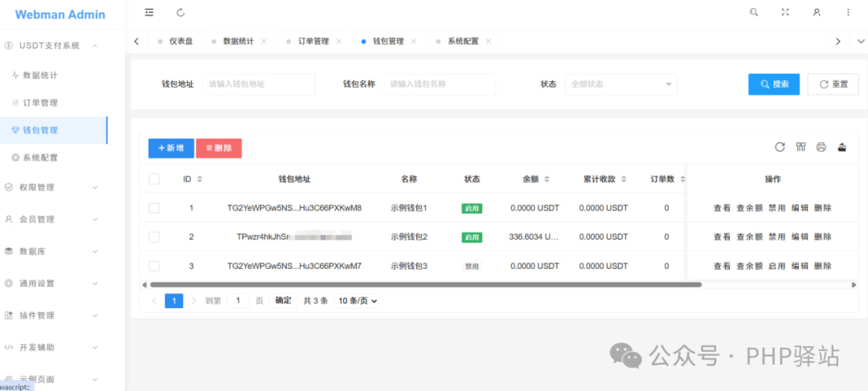Click the address TG2YeWPGw5NS...Hu3C66PXKwM7

click(x=294, y=266)
